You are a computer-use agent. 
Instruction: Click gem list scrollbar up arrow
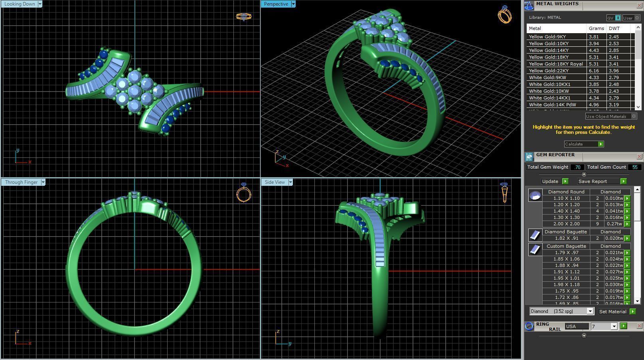[x=637, y=189]
